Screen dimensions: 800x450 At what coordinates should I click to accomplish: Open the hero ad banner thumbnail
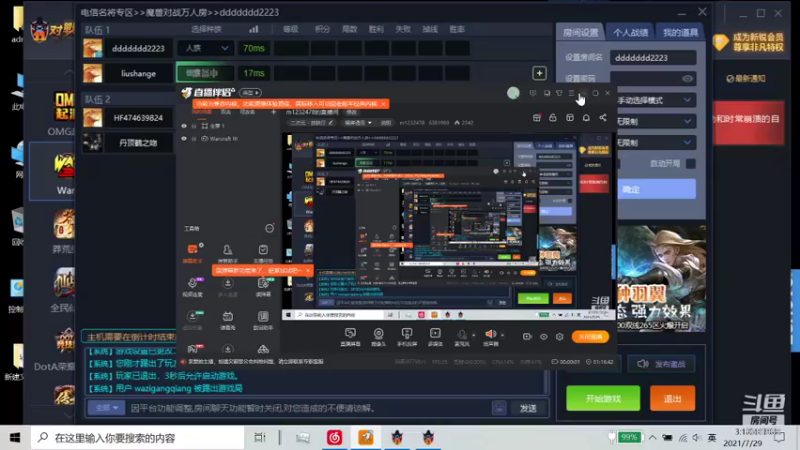pos(662,279)
